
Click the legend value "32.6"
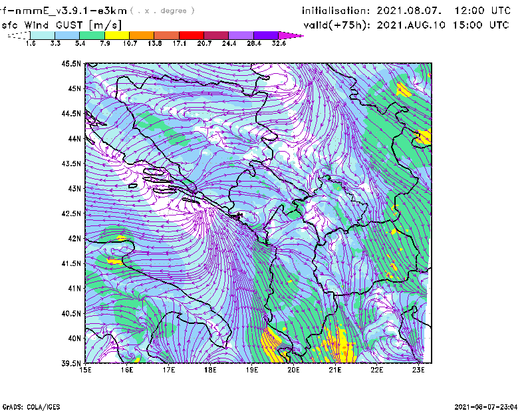tap(279, 43)
